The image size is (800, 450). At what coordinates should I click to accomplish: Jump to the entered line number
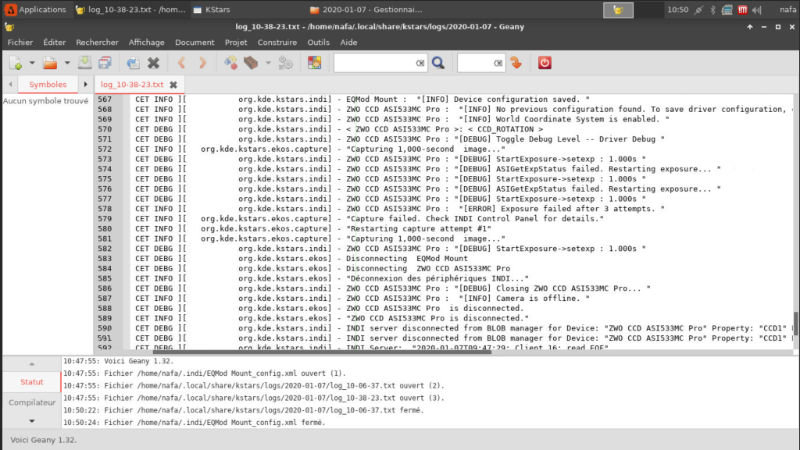516,63
